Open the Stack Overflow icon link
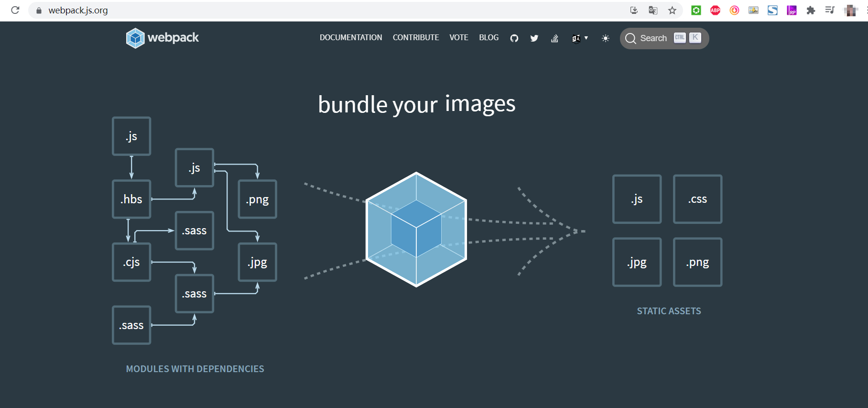 554,38
